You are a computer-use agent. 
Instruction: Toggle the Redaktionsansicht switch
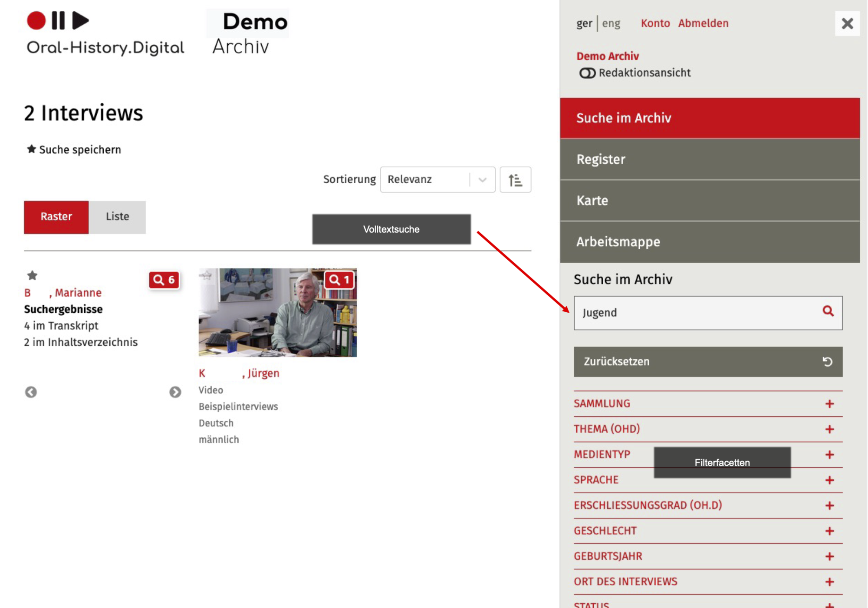pos(587,73)
